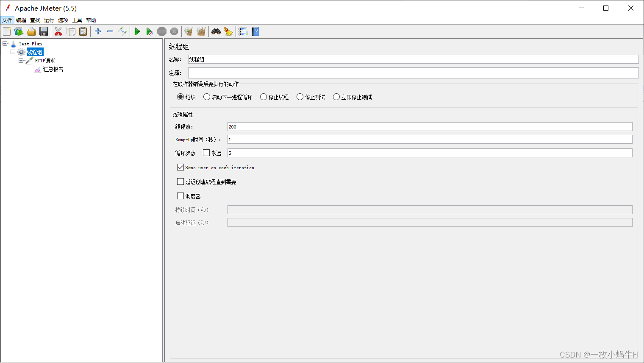Select 启动下一进程循环 radio option
The image size is (644, 363).
tap(207, 97)
